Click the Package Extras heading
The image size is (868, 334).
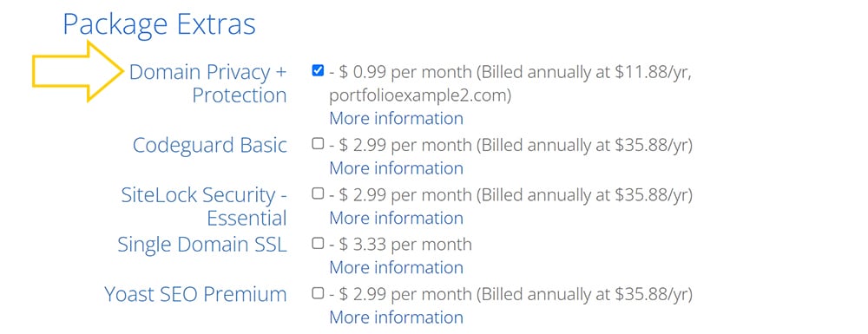click(x=159, y=24)
